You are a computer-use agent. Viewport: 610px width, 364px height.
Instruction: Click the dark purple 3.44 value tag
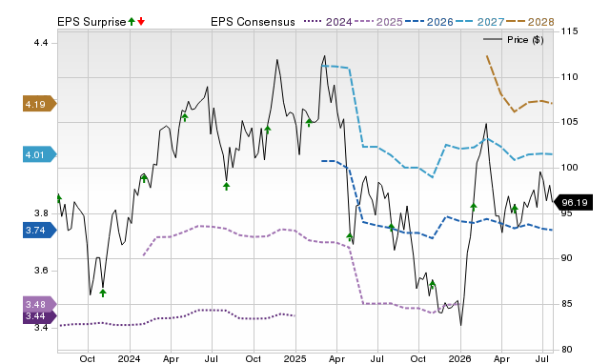40,316
